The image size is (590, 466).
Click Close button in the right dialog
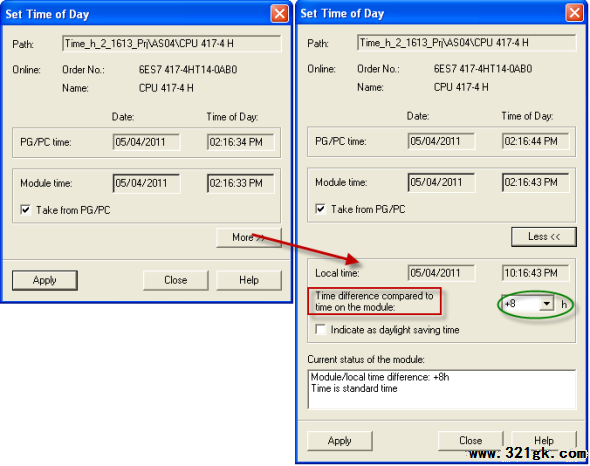click(x=470, y=441)
